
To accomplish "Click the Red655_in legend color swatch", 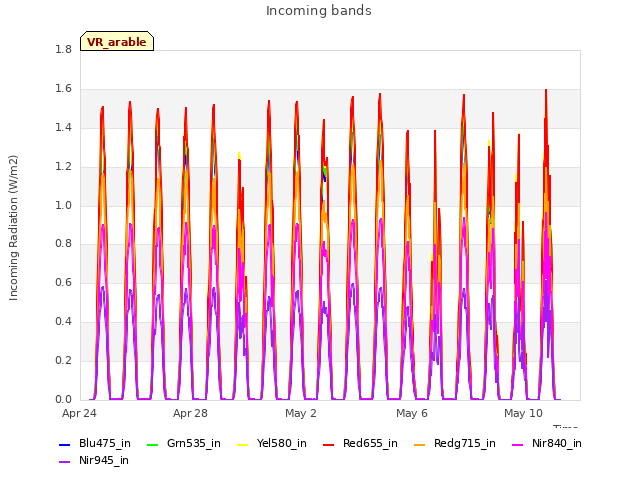I will pos(329,444).
